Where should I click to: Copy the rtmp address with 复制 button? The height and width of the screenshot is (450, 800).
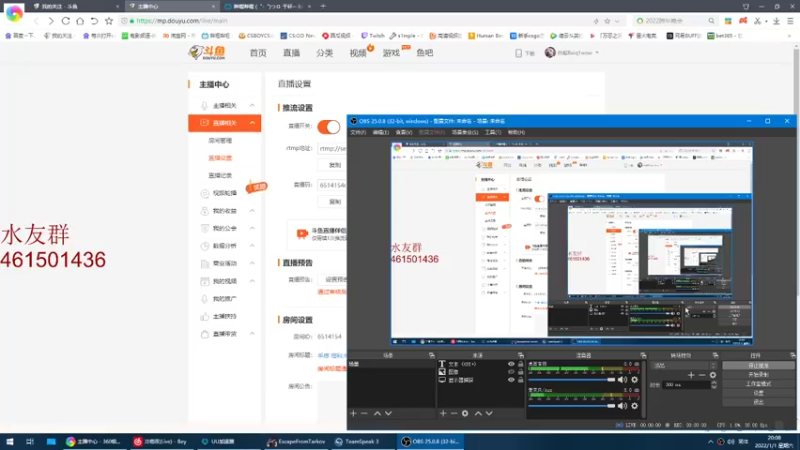pyautogui.click(x=335, y=165)
